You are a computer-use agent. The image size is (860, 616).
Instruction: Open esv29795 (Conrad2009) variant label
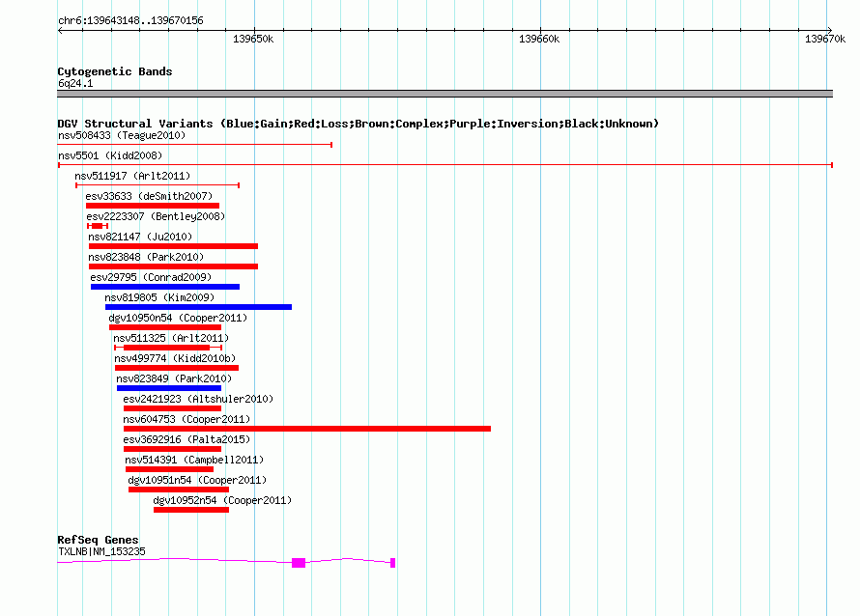point(151,277)
